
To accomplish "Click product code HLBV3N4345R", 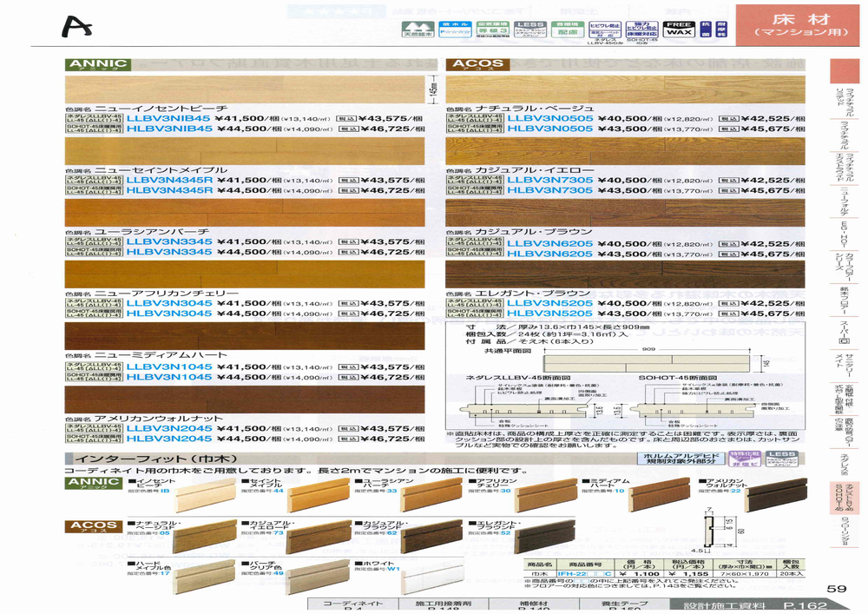I will [169, 190].
